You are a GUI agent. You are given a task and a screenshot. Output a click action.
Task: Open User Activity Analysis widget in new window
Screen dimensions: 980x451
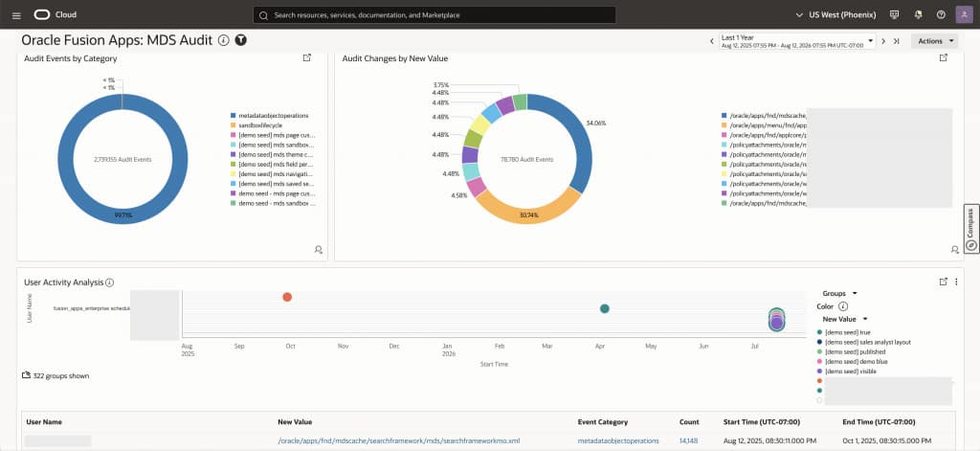click(x=943, y=282)
